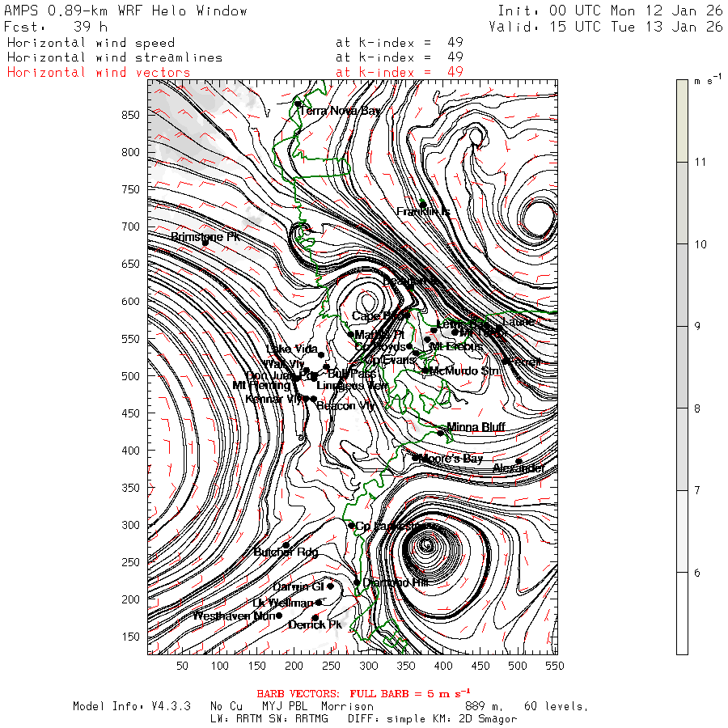Click the x-axis tick label 300
This screenshot has height=728, width=728.
coord(369,666)
